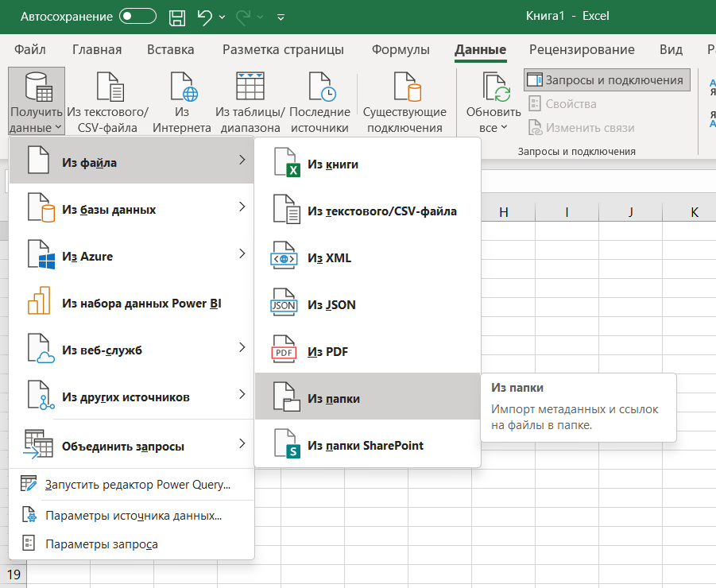Open the Вставка ribbon tab

tap(170, 49)
